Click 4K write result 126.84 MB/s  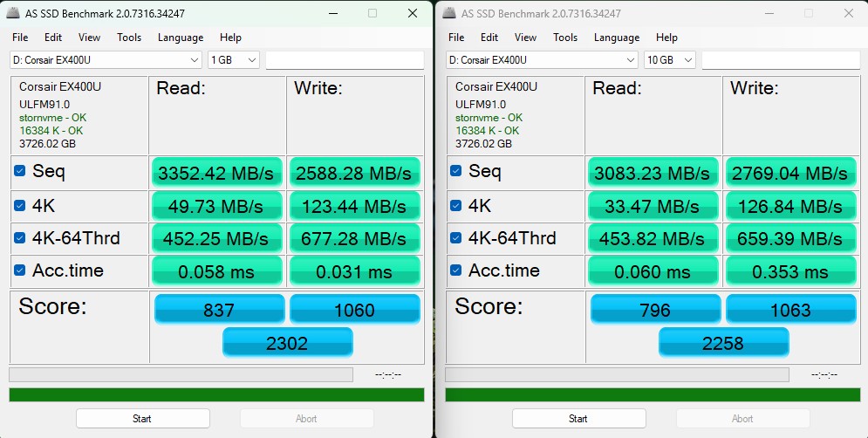click(791, 206)
